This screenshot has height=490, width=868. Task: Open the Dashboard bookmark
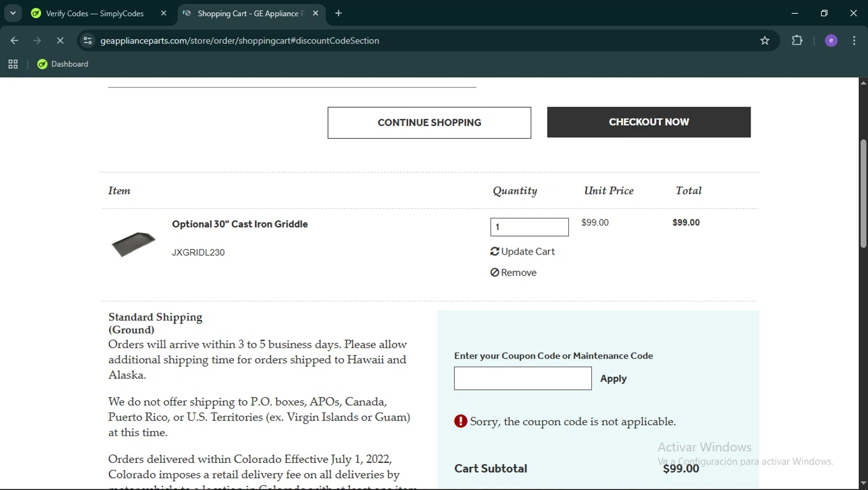coord(63,64)
